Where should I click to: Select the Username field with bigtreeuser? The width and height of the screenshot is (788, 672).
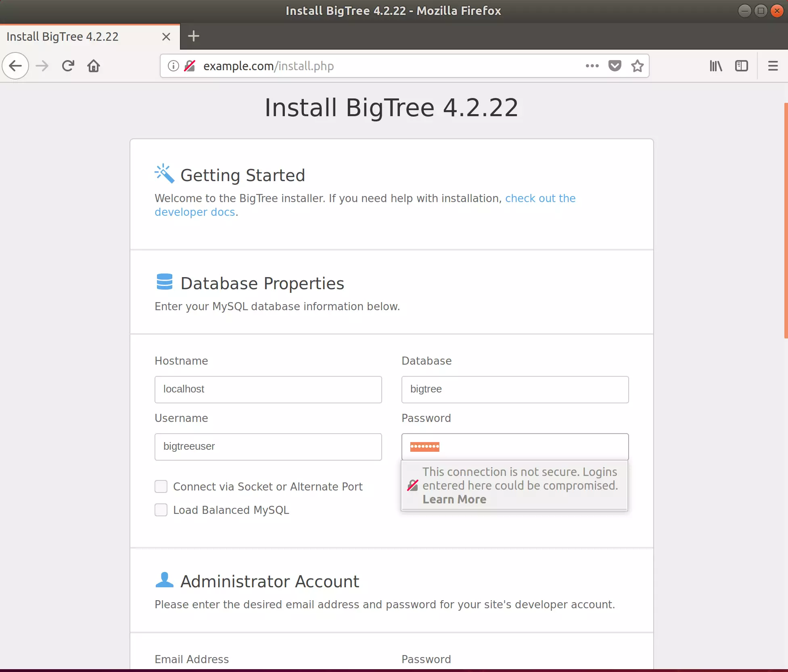point(268,447)
